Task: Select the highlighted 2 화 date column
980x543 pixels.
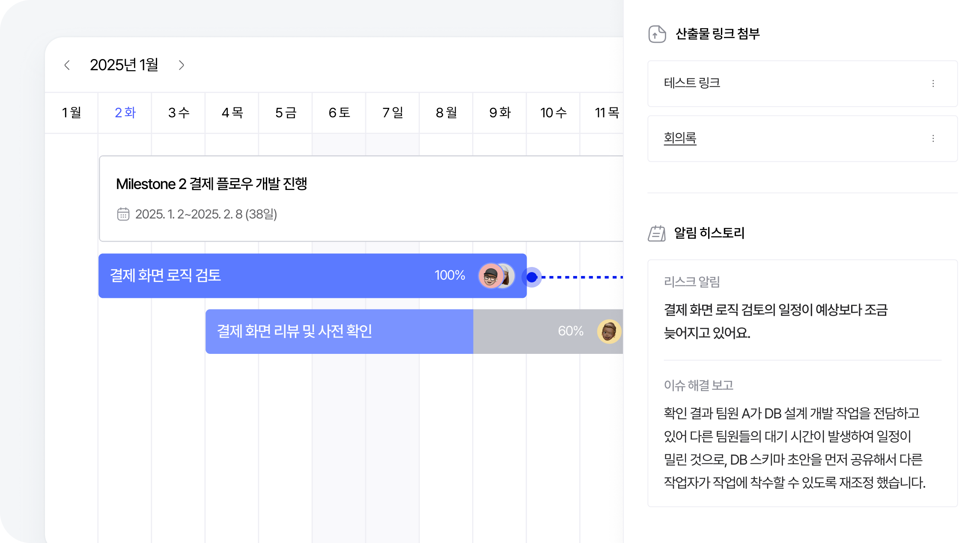Action: [125, 112]
